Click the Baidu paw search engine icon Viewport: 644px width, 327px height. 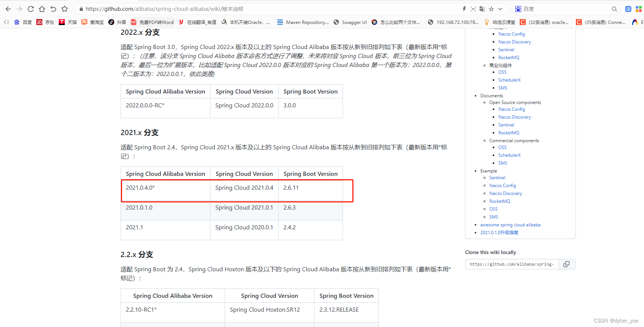coord(518,9)
